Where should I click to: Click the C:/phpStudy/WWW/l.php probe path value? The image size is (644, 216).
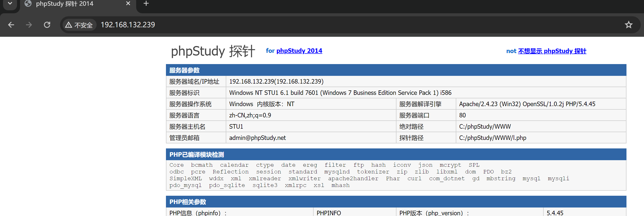[x=493, y=138]
